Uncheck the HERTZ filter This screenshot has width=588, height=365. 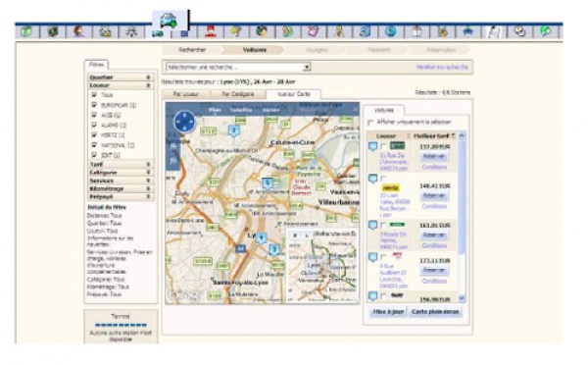pos(94,134)
